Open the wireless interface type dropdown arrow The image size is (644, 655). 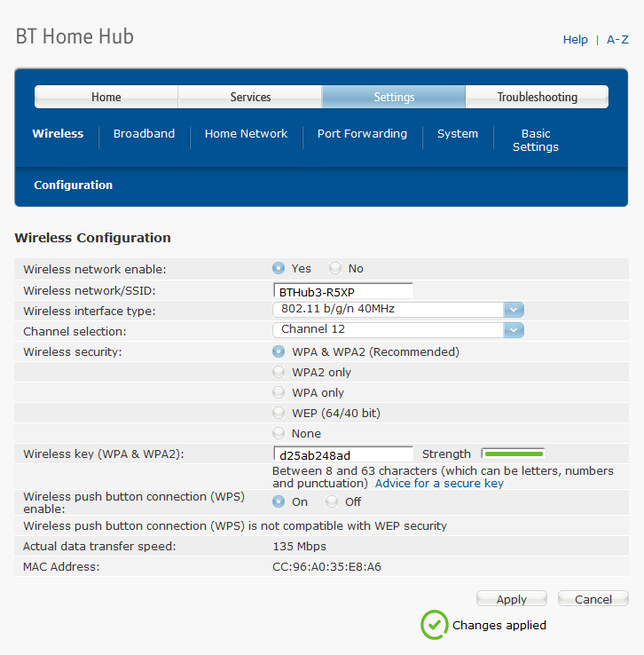[514, 310]
